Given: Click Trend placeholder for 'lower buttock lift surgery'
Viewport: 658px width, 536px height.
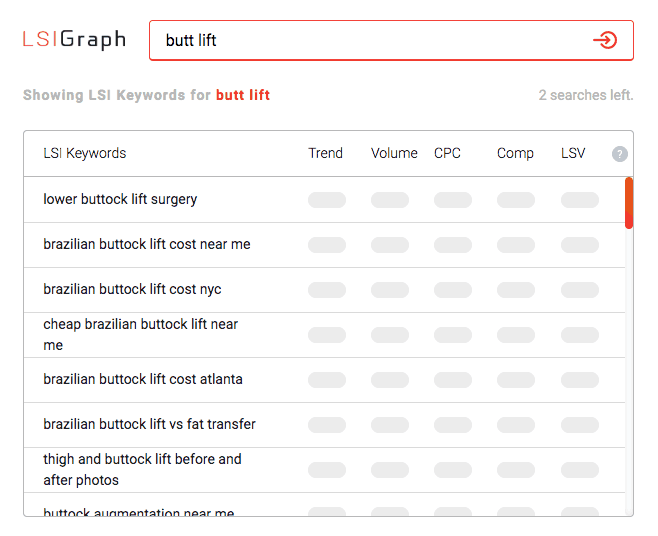Looking at the screenshot, I should [327, 200].
